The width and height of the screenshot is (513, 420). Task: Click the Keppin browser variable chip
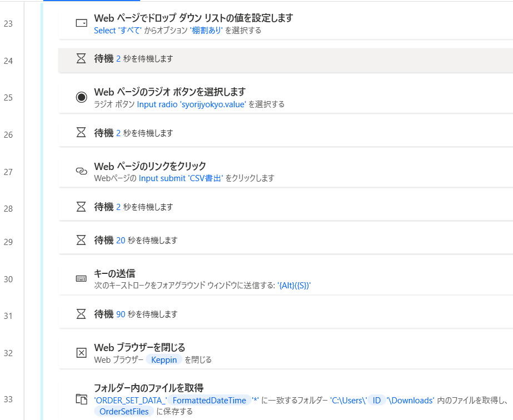point(164,360)
